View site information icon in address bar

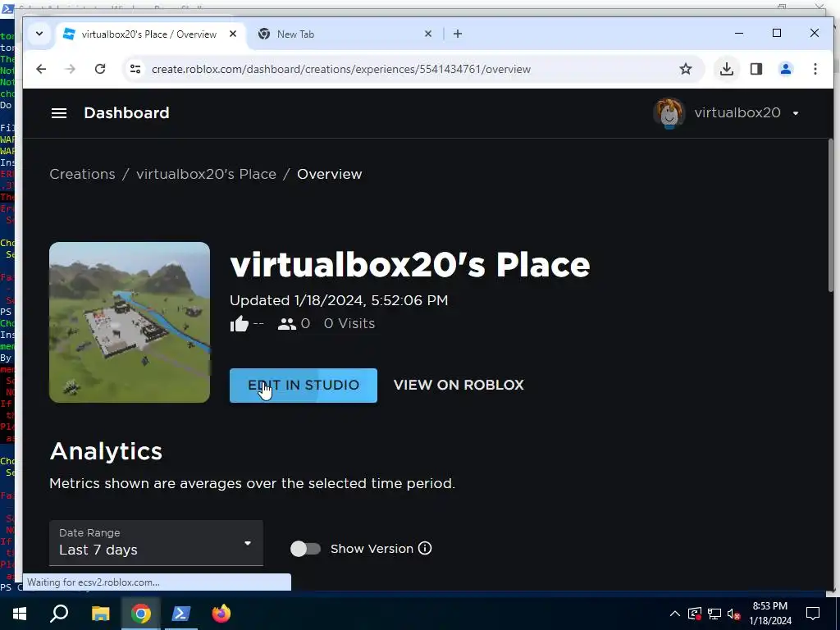click(x=135, y=69)
